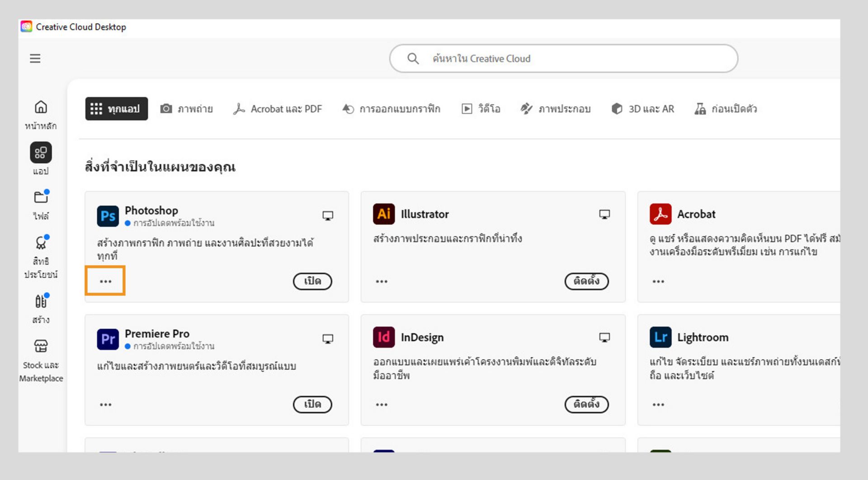Click the Premiere Pro app icon
Image resolution: width=868 pixels, height=480 pixels.
click(x=108, y=339)
